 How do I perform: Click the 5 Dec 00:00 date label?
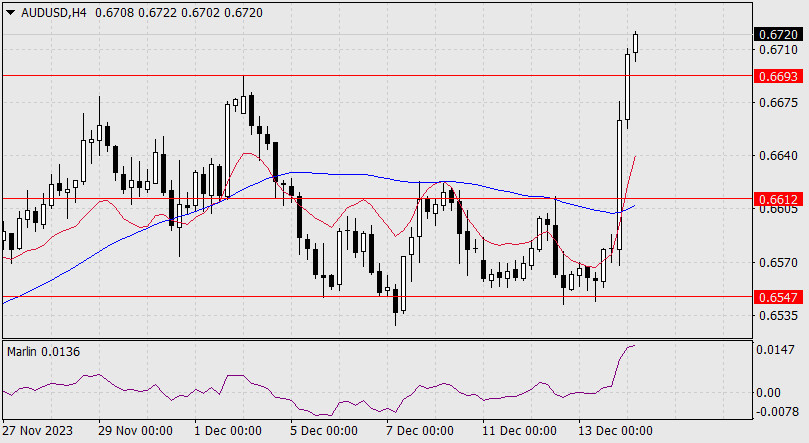tap(323, 431)
